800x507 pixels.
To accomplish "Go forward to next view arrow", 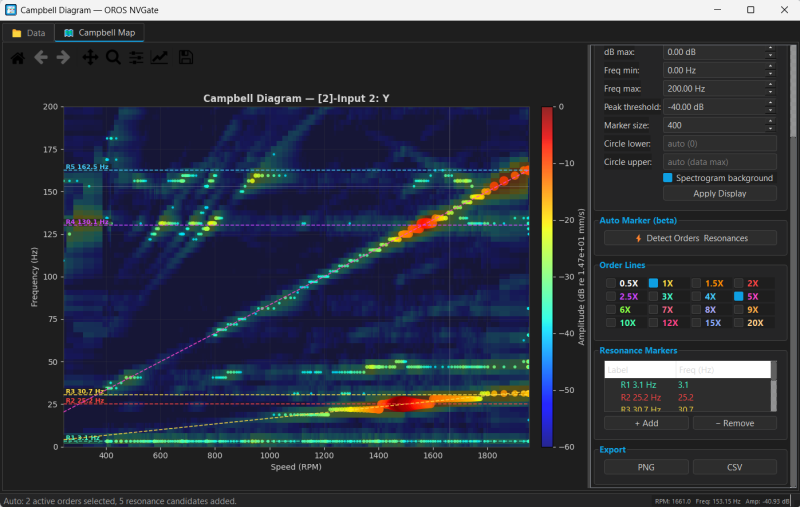I will tap(63, 58).
